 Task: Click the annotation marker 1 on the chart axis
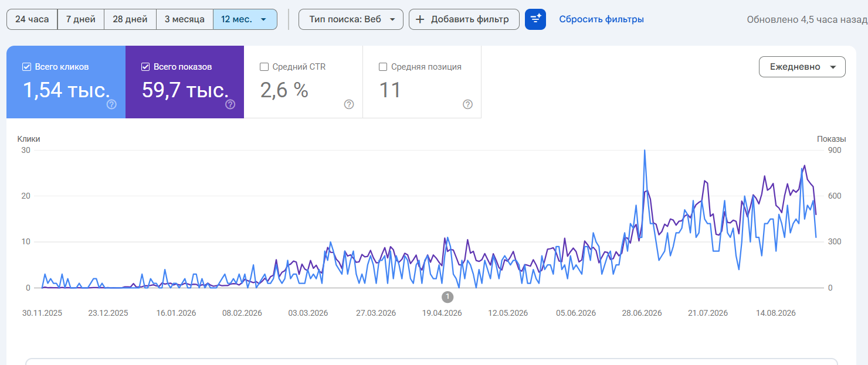click(447, 296)
